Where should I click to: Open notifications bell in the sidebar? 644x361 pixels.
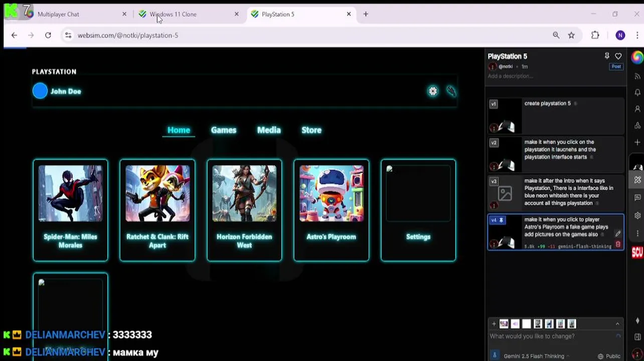click(x=637, y=92)
